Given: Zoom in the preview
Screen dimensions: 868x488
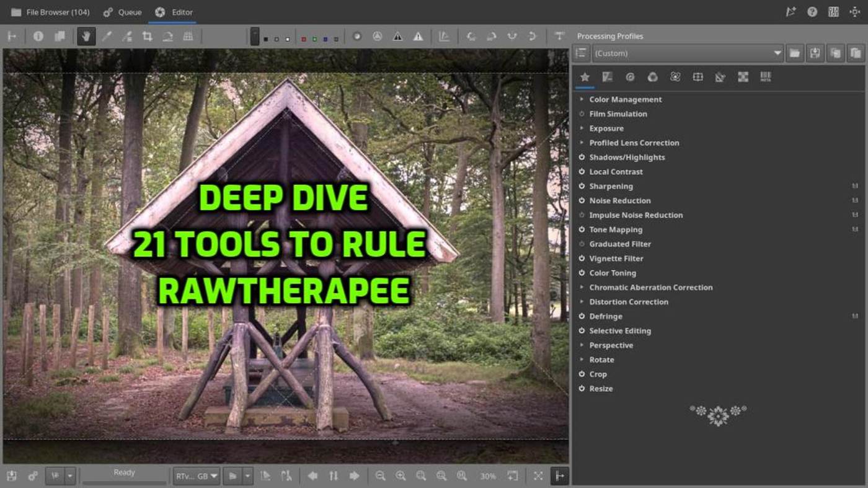Looking at the screenshot, I should [x=401, y=476].
